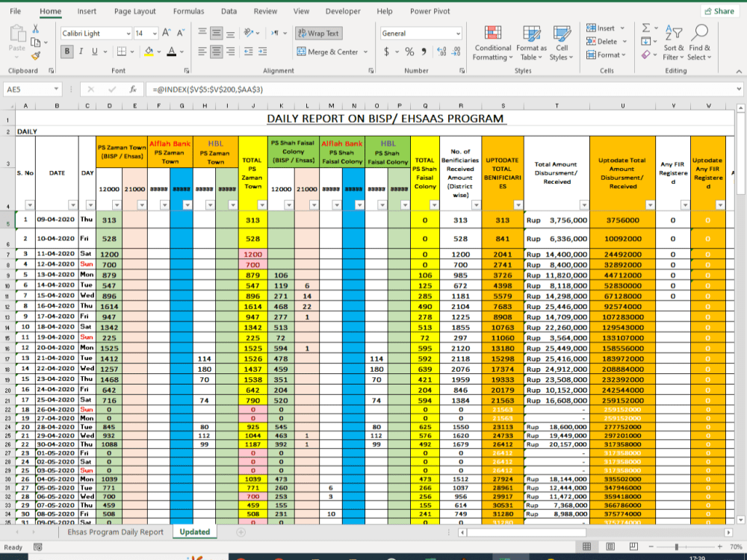Open the Name Box dropdown
The image size is (747, 560).
pos(56,89)
